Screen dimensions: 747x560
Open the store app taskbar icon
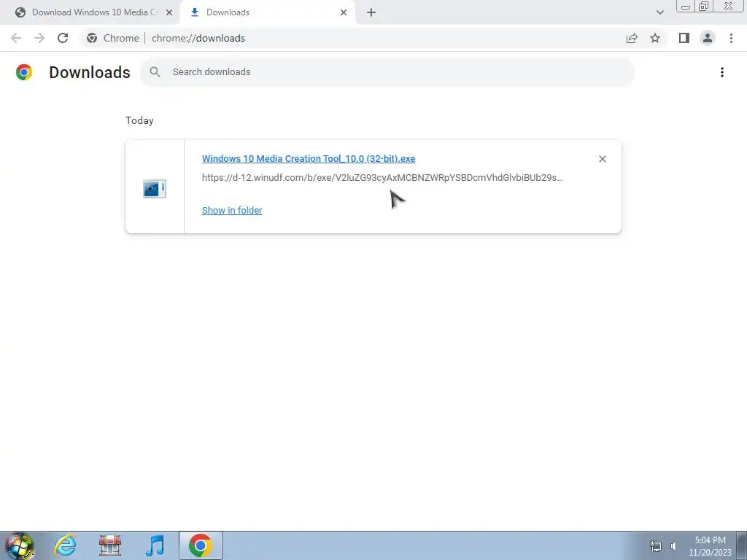point(110,545)
